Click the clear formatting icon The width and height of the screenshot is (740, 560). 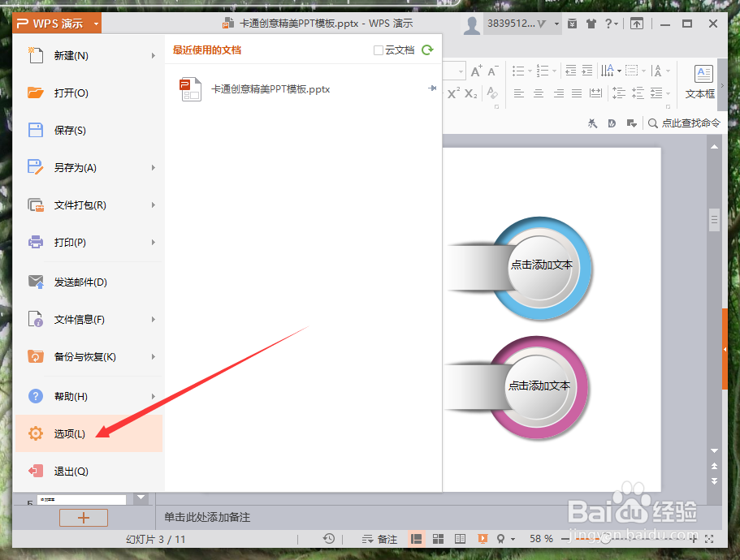491,93
